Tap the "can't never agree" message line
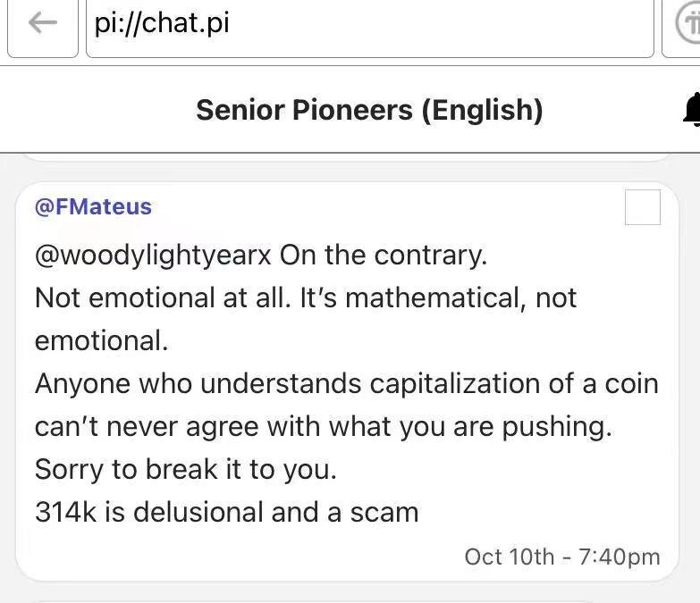 pos(323,426)
